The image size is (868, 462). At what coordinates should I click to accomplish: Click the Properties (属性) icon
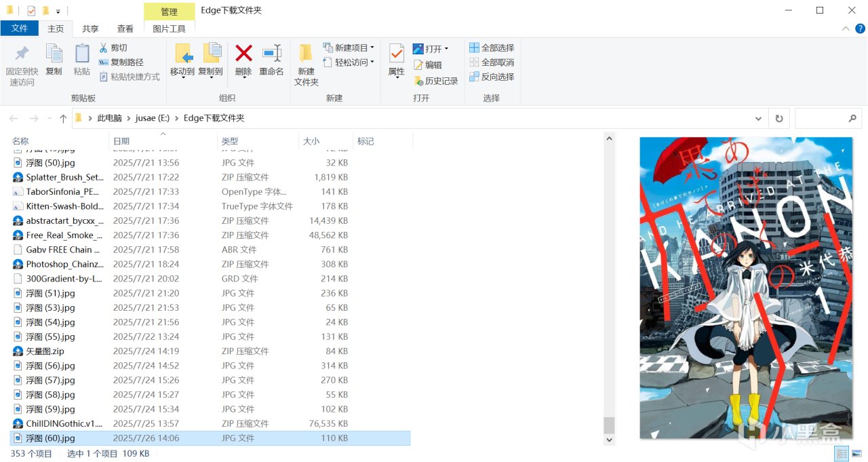[x=397, y=54]
